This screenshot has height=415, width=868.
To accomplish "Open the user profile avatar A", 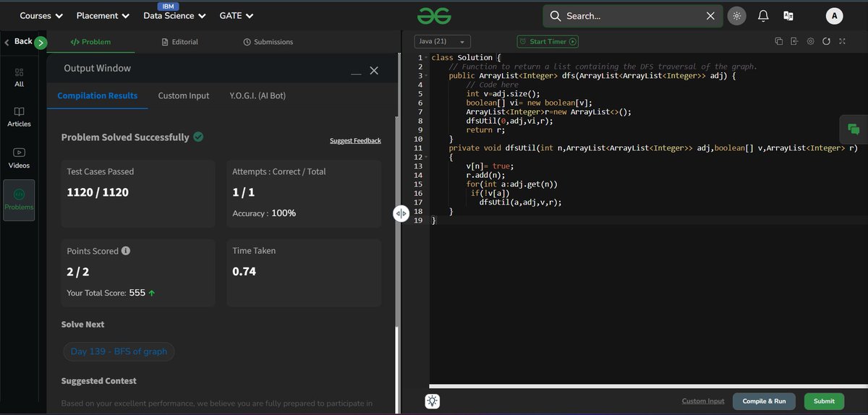I will (x=835, y=16).
